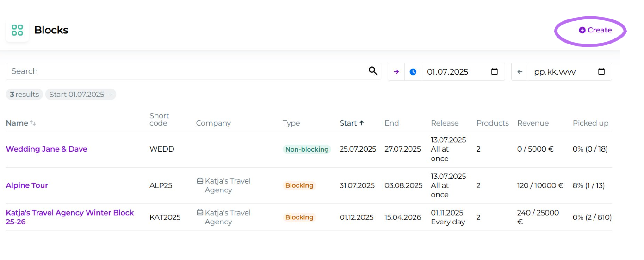Screen dimensions: 644x260
Task: Click the Search input field
Action: tap(185, 71)
